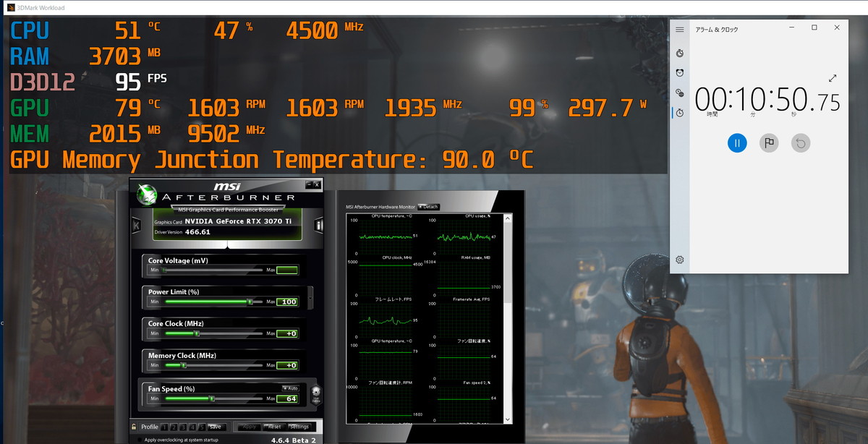Open the Afterburner info button
The image size is (868, 444).
319,226
